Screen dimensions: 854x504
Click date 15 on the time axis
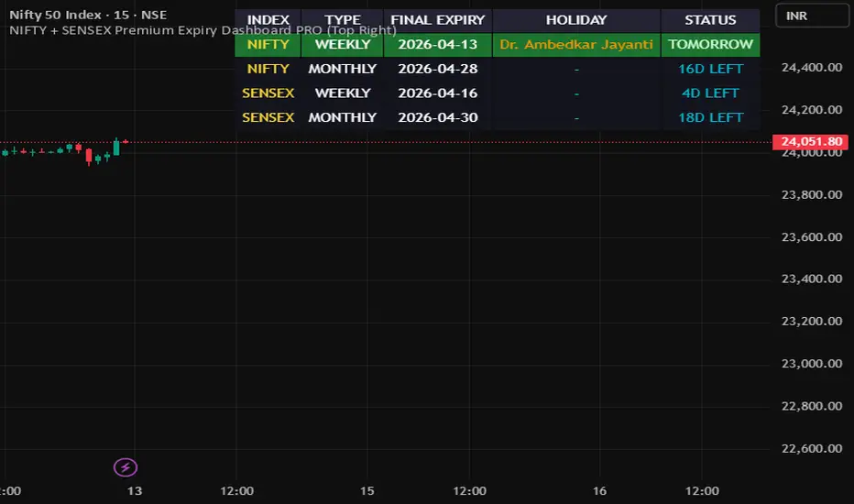[367, 491]
